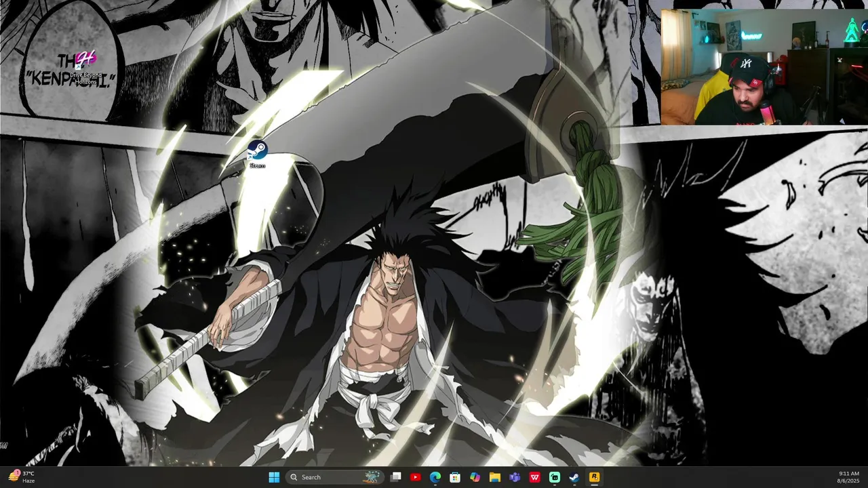Open the green Streamlabs taskbar app
868x488 pixels.
[555, 477]
